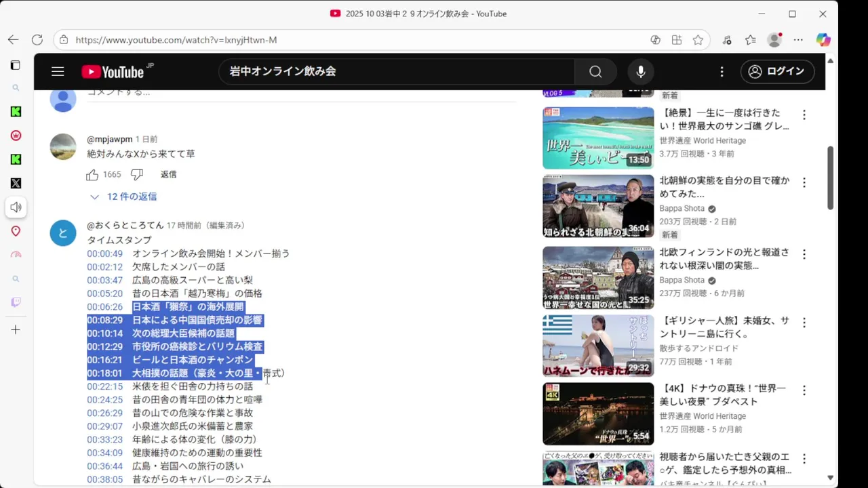The image size is (868, 488).
Task: Open options menu for 【絶景】サンゴ礁 video
Action: point(804,115)
